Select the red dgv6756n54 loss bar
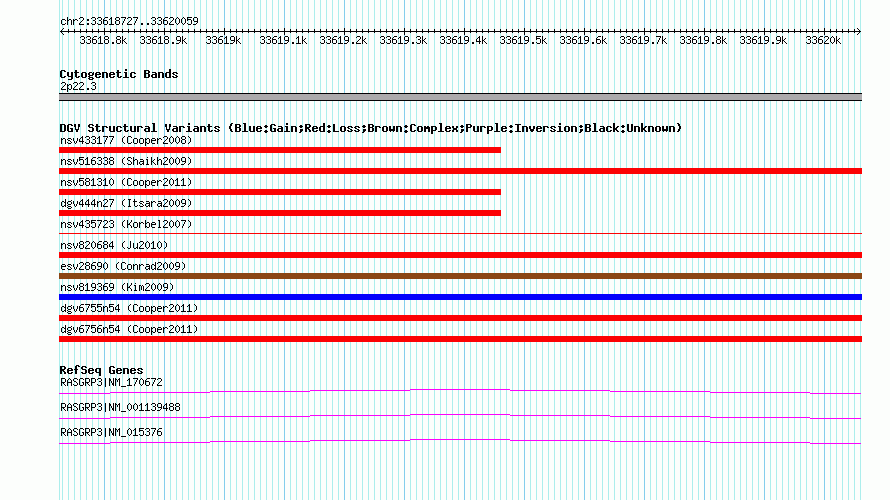Viewport: 890px width, 500px height. [460, 339]
